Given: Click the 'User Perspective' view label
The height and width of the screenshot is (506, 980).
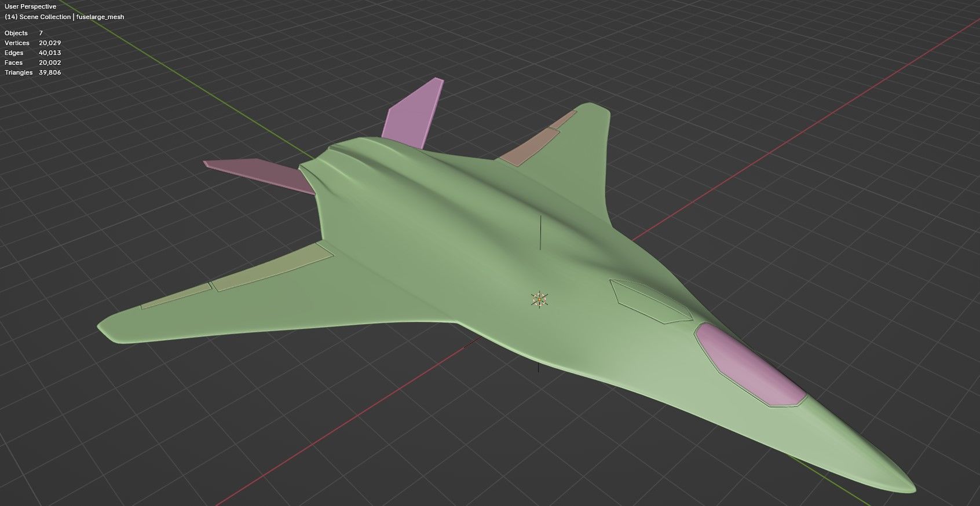Looking at the screenshot, I should [x=30, y=6].
